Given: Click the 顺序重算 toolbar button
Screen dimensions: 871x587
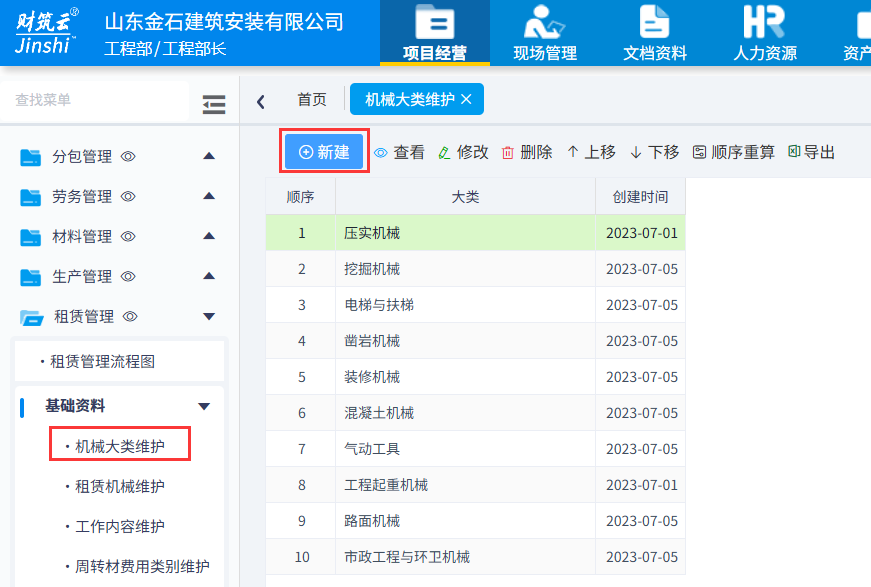Looking at the screenshot, I should [733, 152].
